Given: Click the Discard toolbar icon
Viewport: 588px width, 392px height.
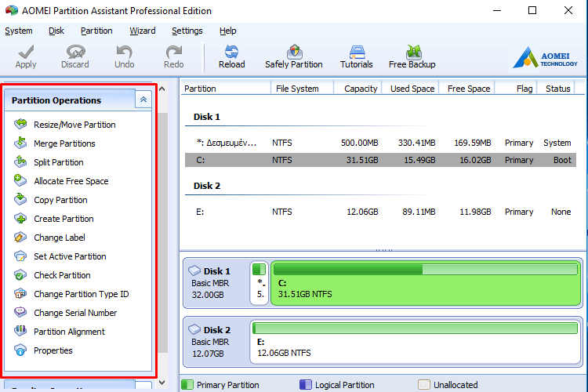Looking at the screenshot, I should [x=75, y=52].
